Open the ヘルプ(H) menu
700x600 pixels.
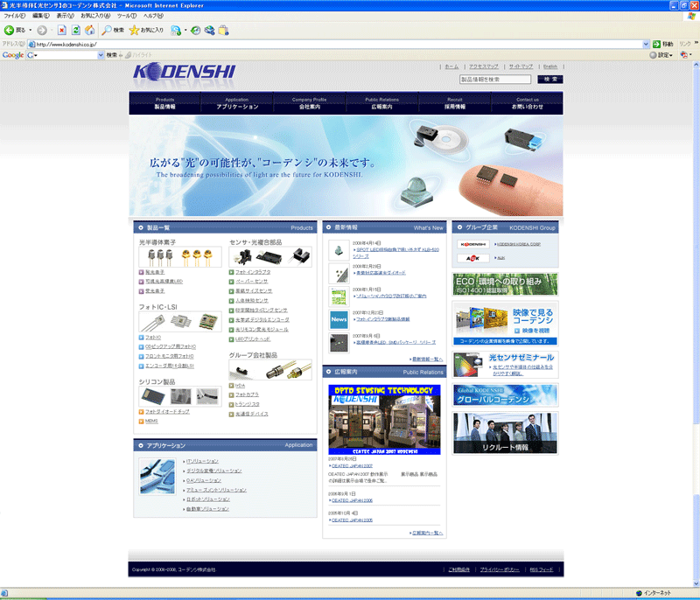[x=153, y=16]
